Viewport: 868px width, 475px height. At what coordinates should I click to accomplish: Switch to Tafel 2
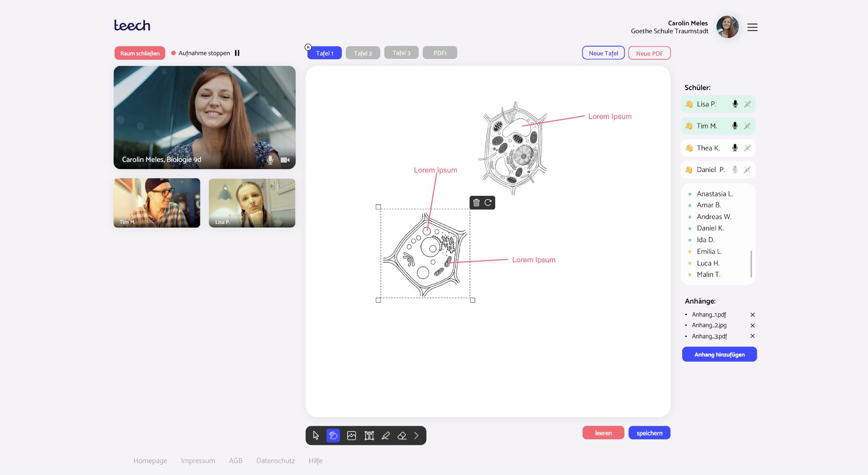(x=363, y=52)
